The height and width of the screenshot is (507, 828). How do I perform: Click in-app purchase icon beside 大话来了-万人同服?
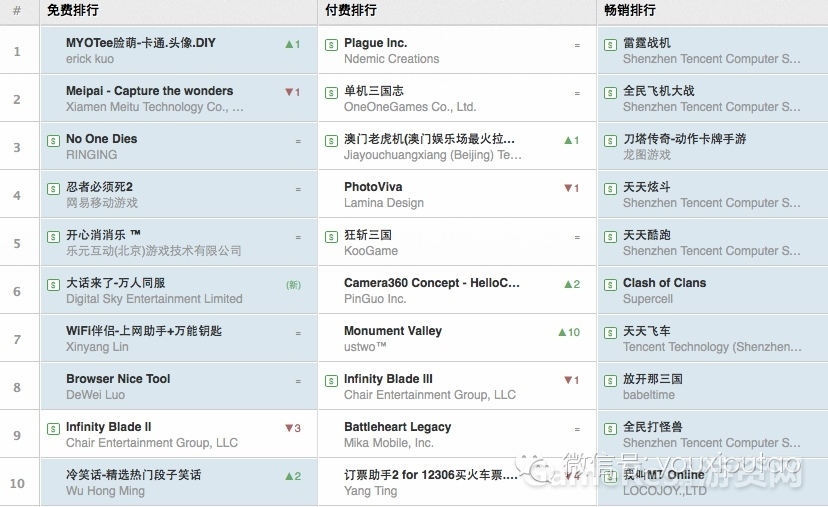53,285
